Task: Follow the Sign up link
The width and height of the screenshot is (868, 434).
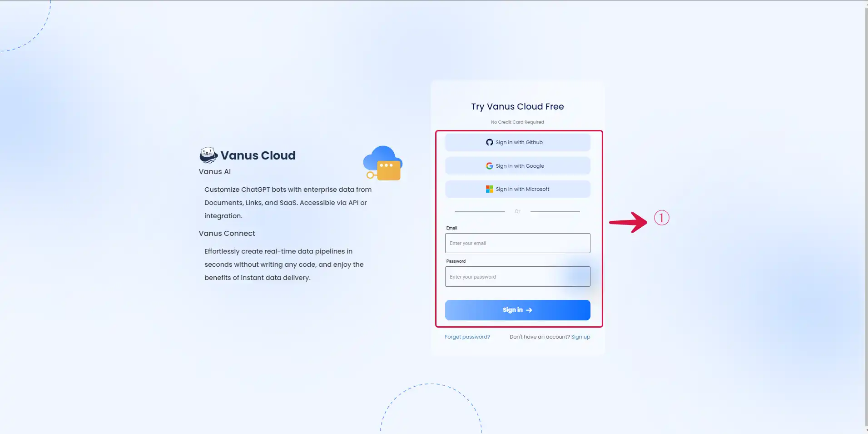Action: pyautogui.click(x=580, y=337)
